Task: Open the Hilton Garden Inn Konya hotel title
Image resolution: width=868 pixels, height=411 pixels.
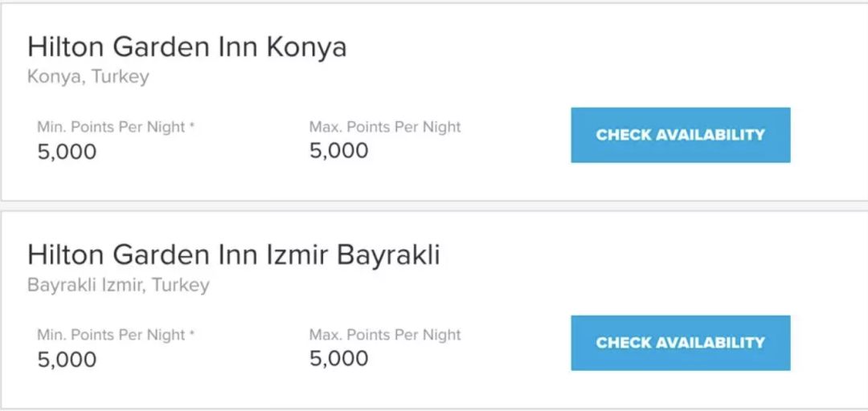Action: coord(186,47)
